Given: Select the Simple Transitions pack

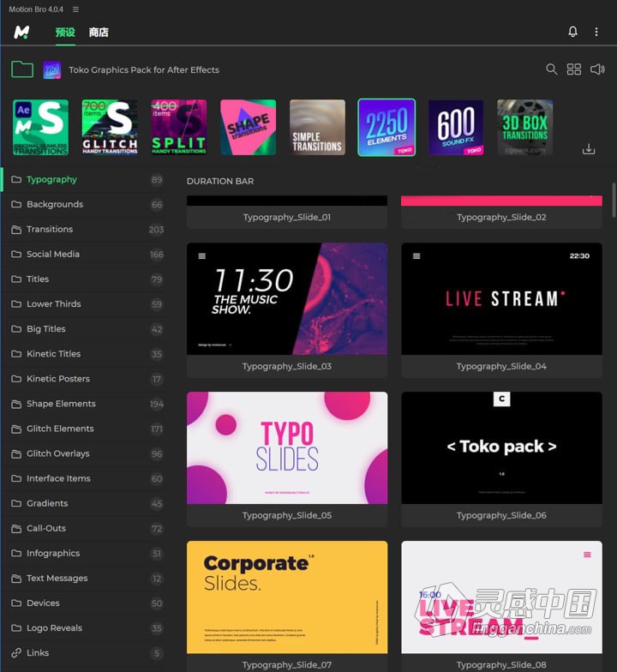Looking at the screenshot, I should point(317,127).
